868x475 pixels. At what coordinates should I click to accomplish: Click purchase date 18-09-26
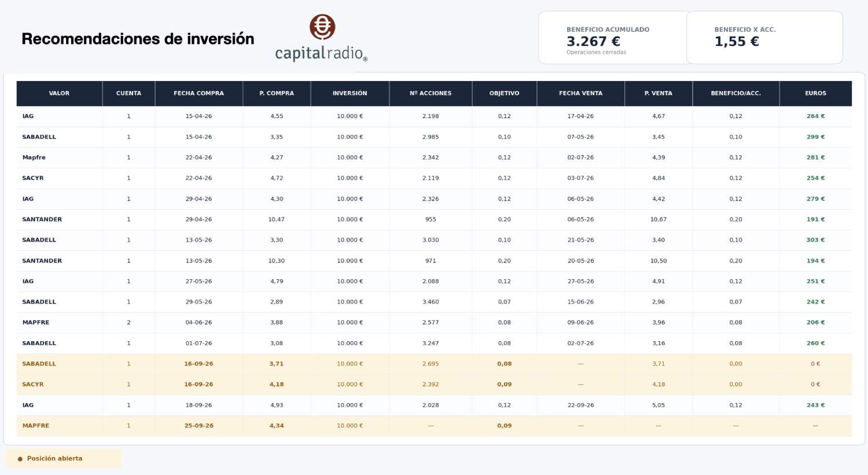(198, 405)
